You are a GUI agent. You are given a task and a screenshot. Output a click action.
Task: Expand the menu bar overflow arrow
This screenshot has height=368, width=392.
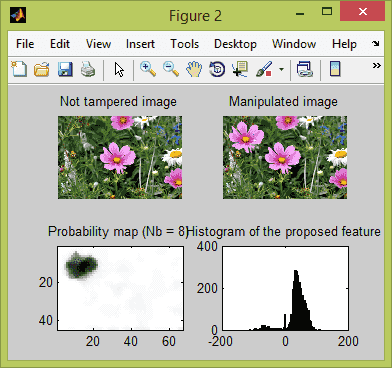click(x=376, y=43)
